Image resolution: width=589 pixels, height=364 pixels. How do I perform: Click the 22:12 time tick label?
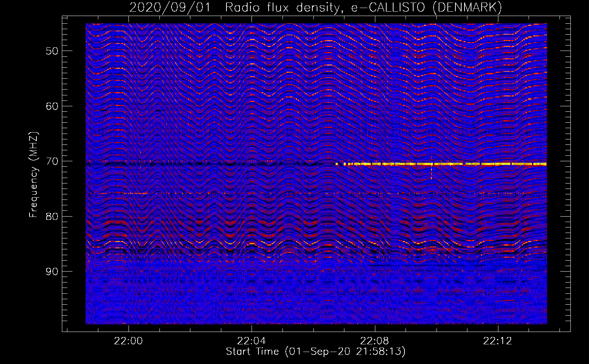tap(498, 341)
